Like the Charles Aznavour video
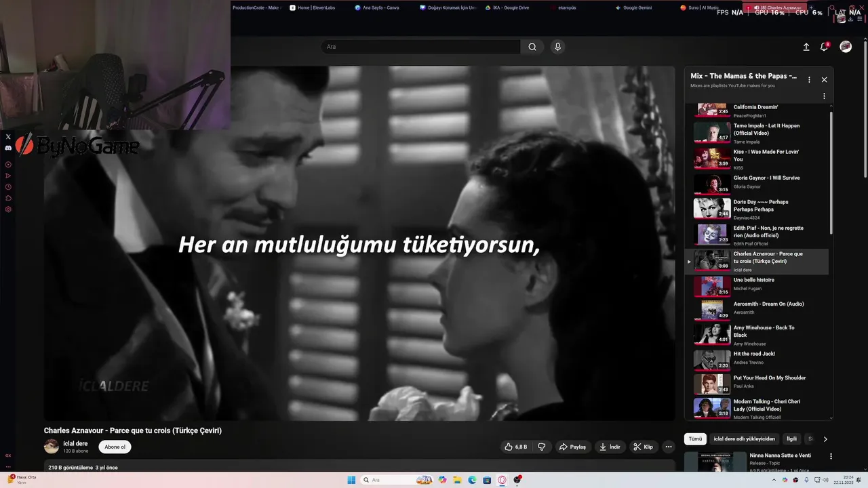The width and height of the screenshot is (868, 488). pos(516,447)
